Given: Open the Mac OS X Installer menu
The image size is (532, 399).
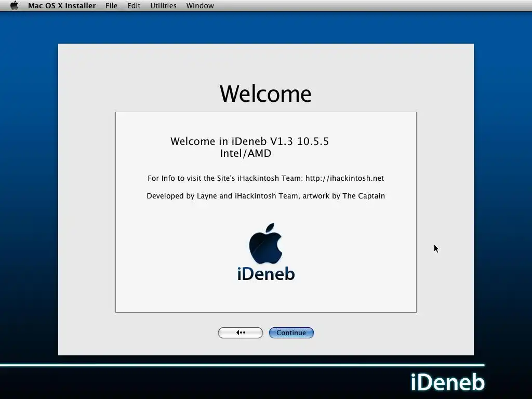Looking at the screenshot, I should (x=62, y=6).
